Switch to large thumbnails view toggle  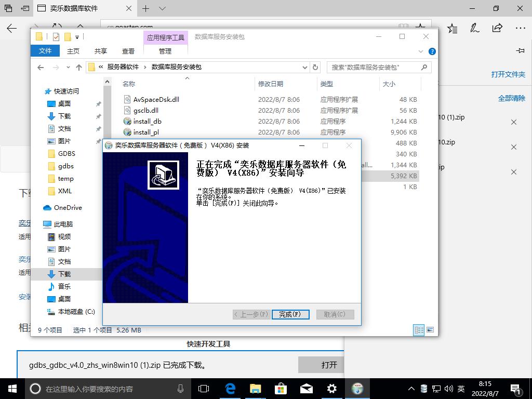click(x=430, y=330)
